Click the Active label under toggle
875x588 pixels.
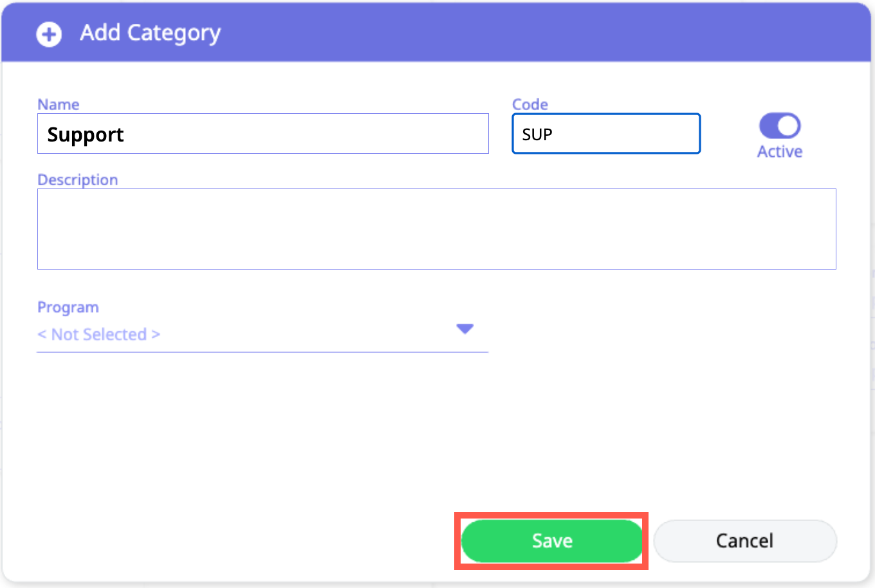(780, 152)
